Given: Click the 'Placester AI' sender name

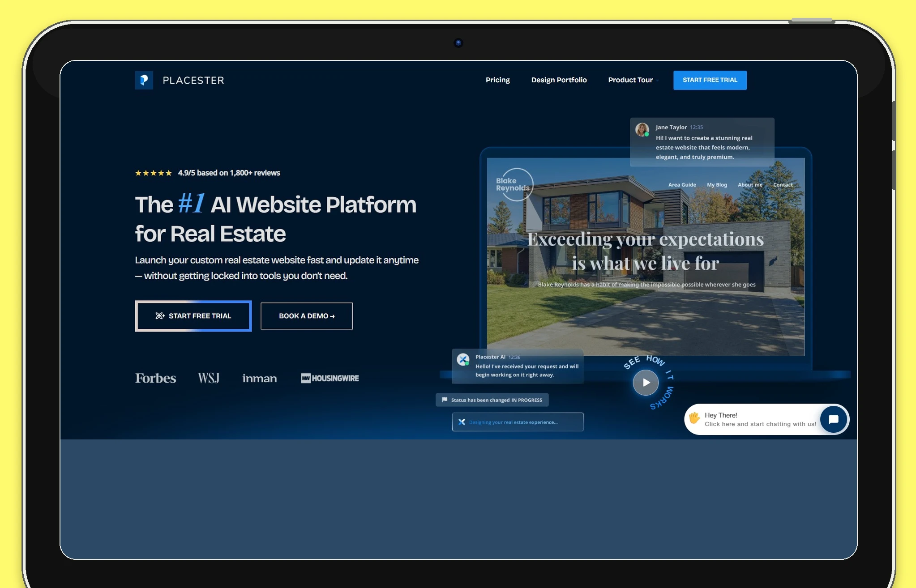Looking at the screenshot, I should point(490,357).
